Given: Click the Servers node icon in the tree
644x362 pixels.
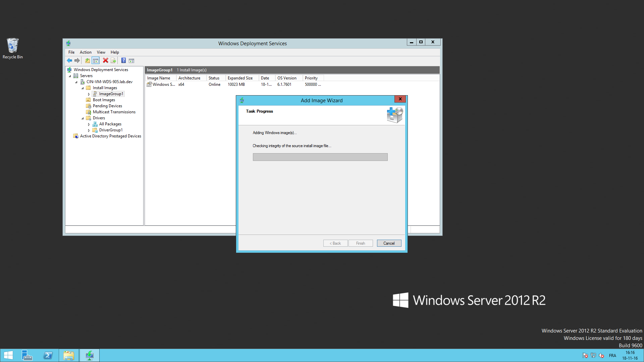Looking at the screenshot, I should tap(76, 76).
